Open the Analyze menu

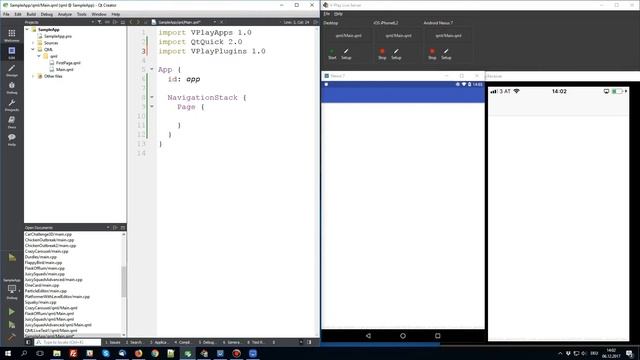(64, 14)
